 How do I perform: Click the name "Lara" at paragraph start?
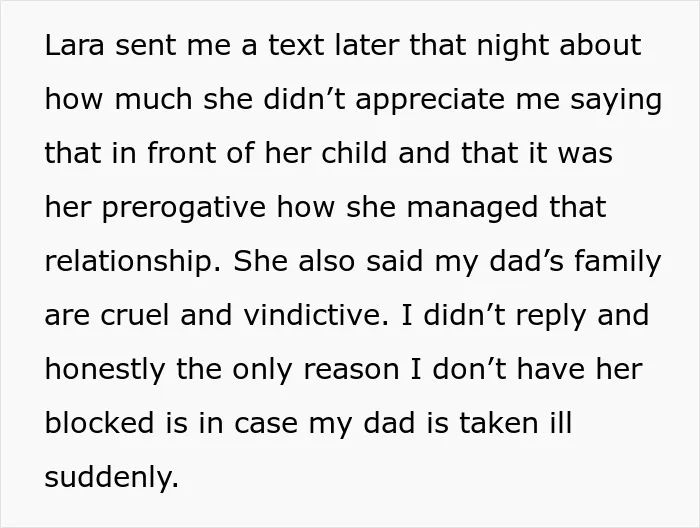click(x=74, y=45)
